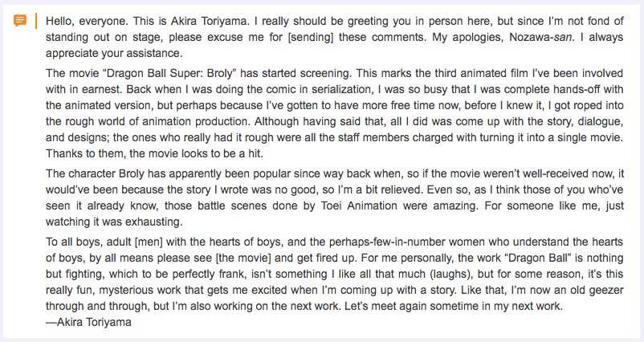The height and width of the screenshot is (342, 644).
Task: Click the words "The character Broly"
Action: pos(95,173)
